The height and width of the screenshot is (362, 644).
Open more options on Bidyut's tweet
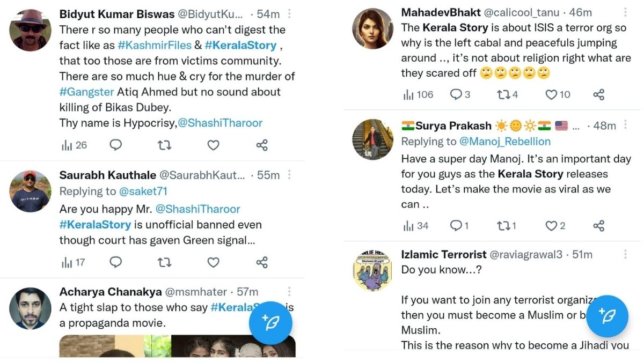click(x=289, y=13)
